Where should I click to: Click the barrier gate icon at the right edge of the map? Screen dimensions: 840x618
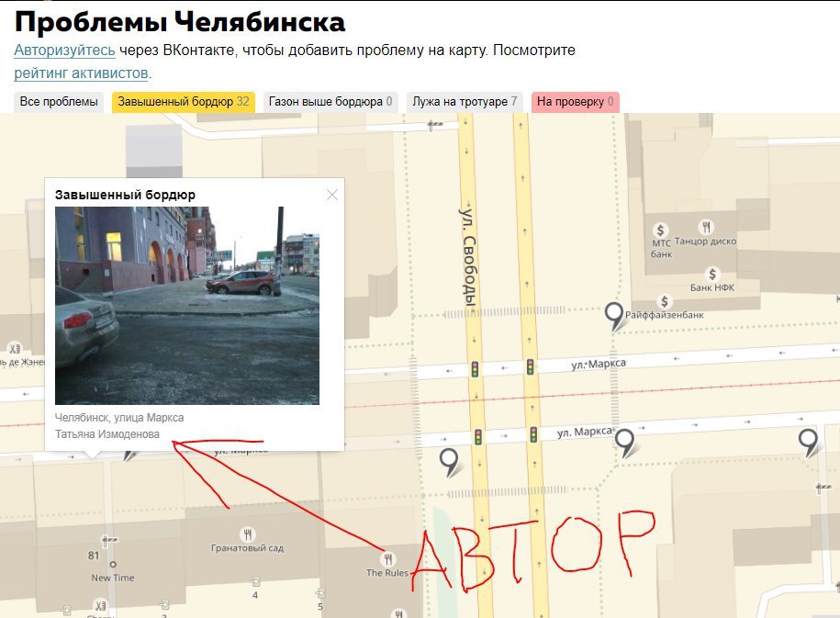[x=823, y=489]
